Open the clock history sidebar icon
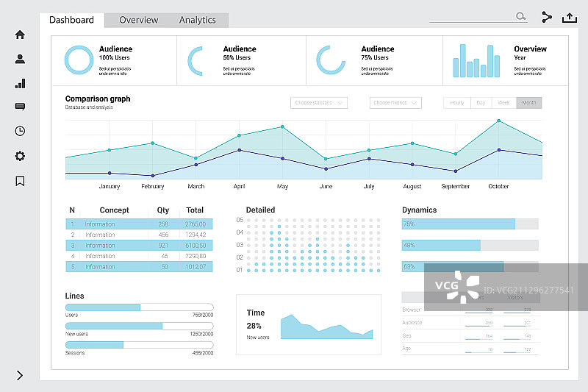Screen dimensions: 588x392 point(20,131)
